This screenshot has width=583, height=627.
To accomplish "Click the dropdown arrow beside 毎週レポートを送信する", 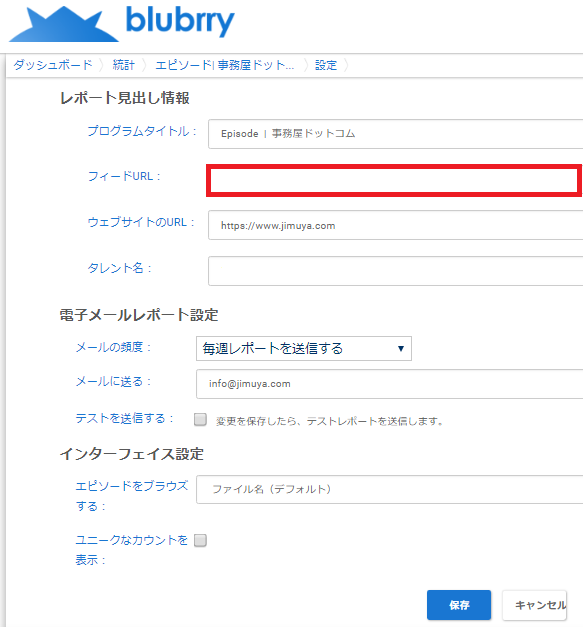I will (401, 349).
